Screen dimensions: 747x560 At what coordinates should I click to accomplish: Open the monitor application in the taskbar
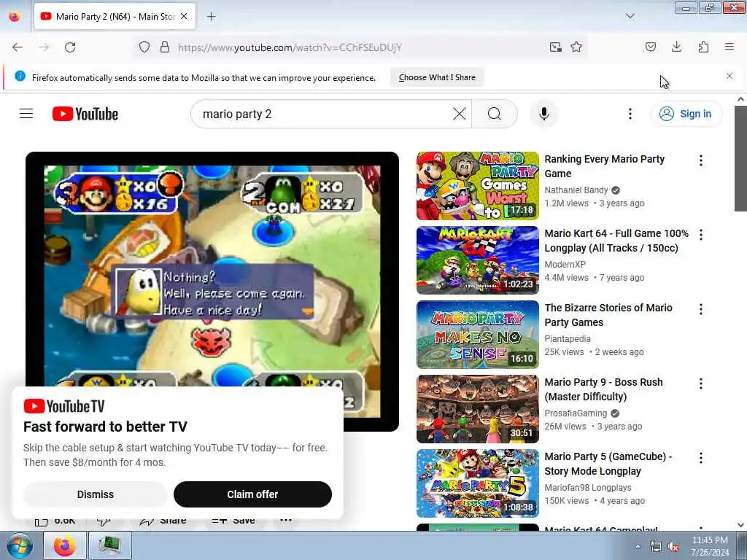tap(109, 545)
